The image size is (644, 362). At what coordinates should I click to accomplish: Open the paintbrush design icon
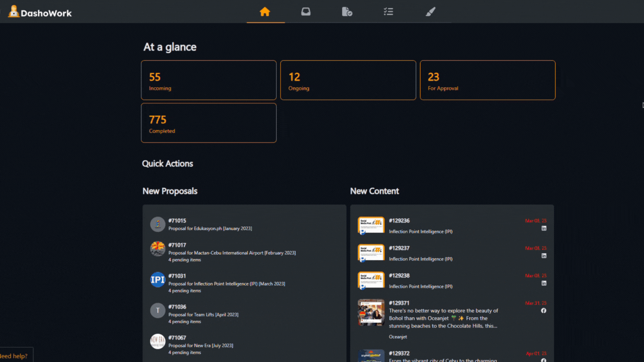[x=430, y=11]
